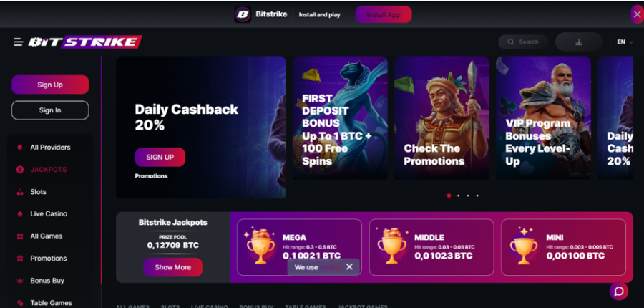
Task: Click the Promotions gift icon in sidebar
Action: coord(20,259)
